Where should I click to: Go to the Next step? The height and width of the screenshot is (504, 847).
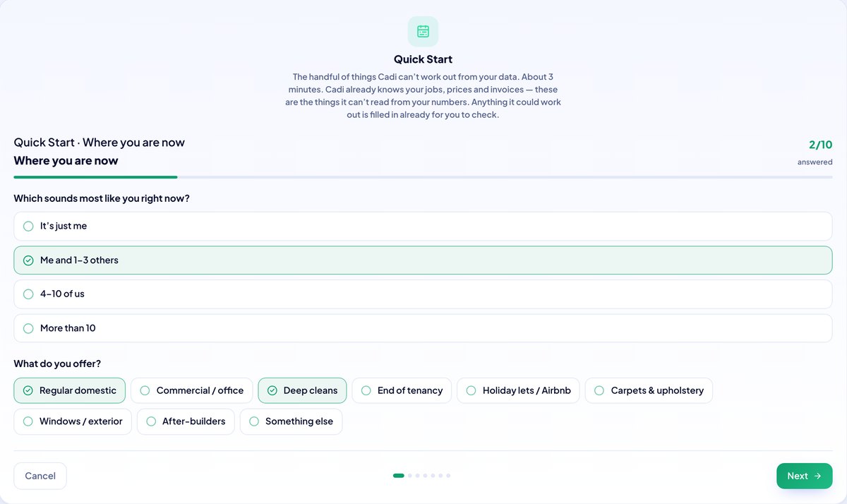click(805, 476)
